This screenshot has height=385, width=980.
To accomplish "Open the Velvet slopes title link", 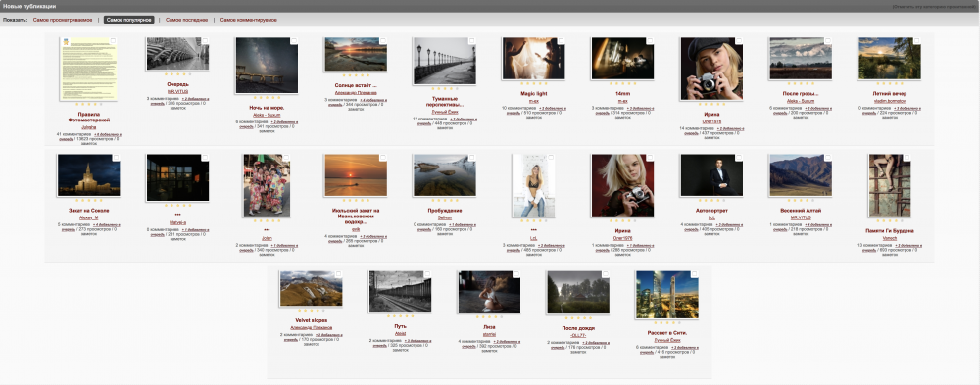I will click(312, 320).
